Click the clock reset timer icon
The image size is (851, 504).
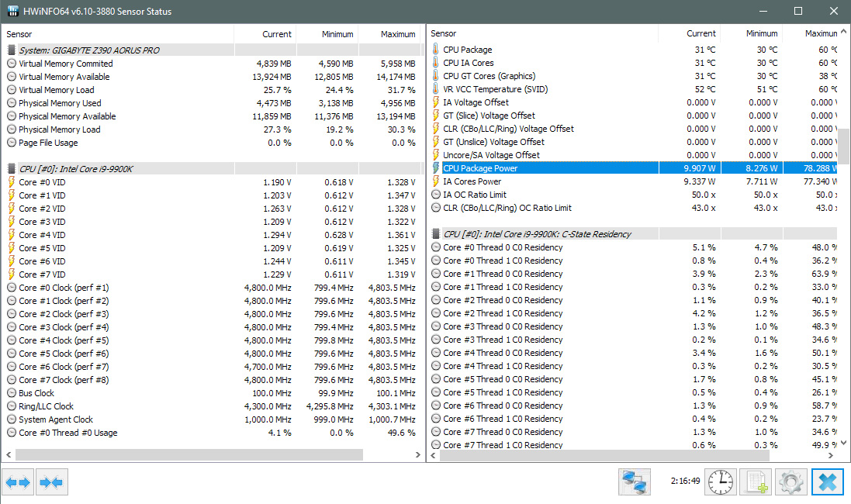pyautogui.click(x=720, y=482)
